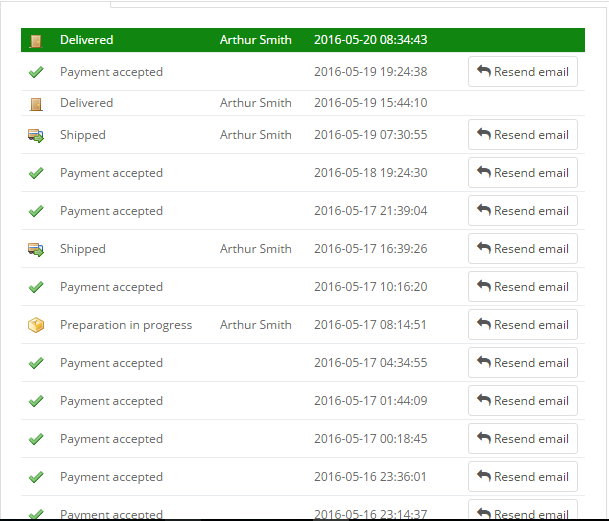Image resolution: width=609 pixels, height=521 pixels.
Task: Click the checkmark icon for payment at 2016-05-17 10:16:20
Action: pos(36,287)
